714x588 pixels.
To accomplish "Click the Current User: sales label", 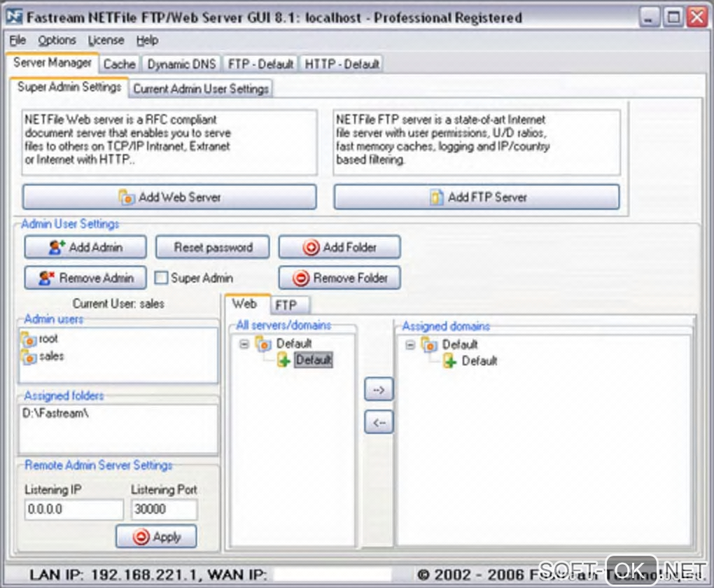I will pyautogui.click(x=118, y=304).
